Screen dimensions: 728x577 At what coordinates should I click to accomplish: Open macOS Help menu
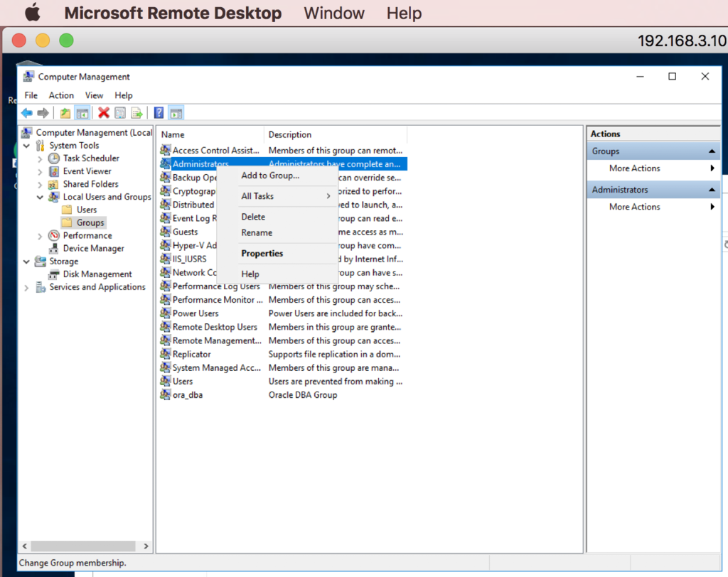(x=404, y=13)
